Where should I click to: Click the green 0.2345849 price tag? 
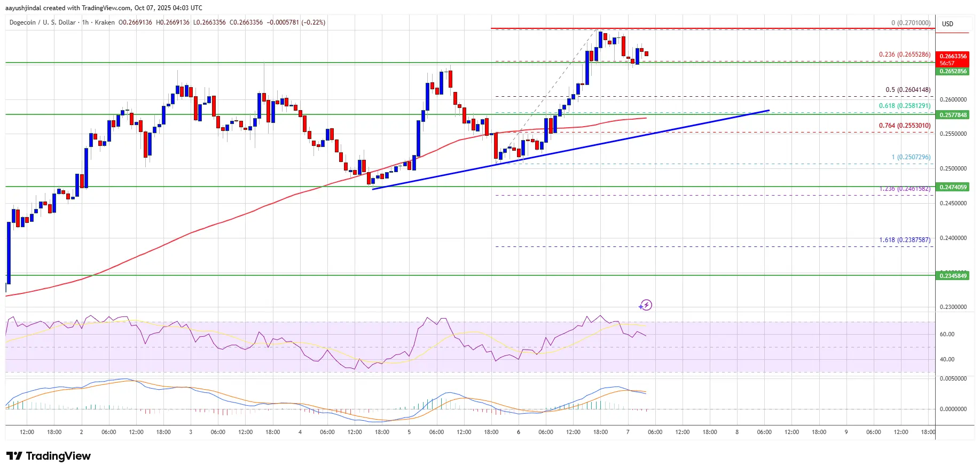[953, 276]
